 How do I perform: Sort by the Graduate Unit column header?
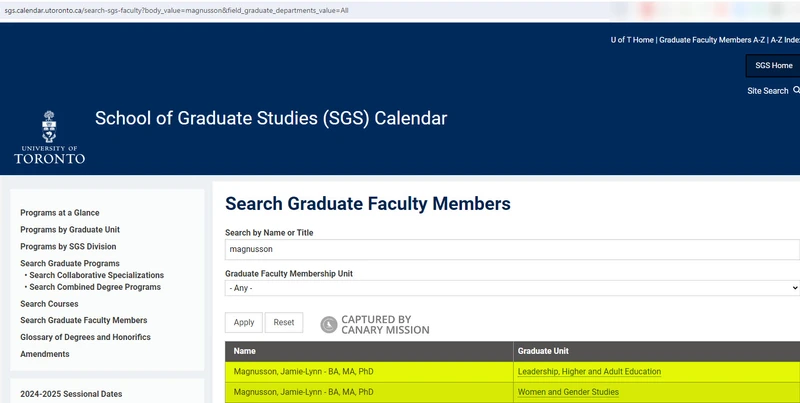pos(543,351)
